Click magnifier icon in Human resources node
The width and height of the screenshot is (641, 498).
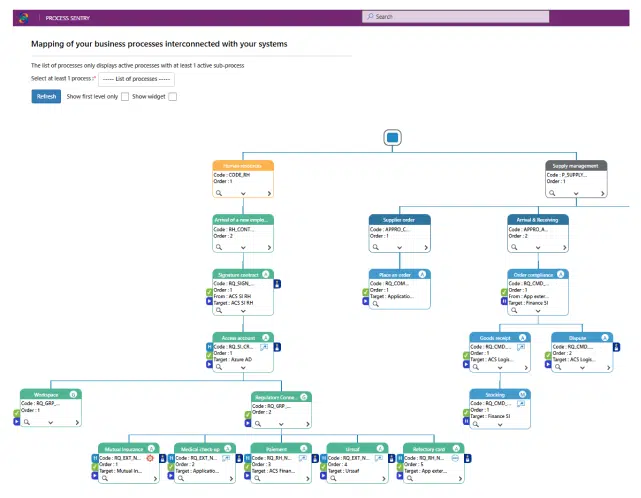(x=219, y=190)
